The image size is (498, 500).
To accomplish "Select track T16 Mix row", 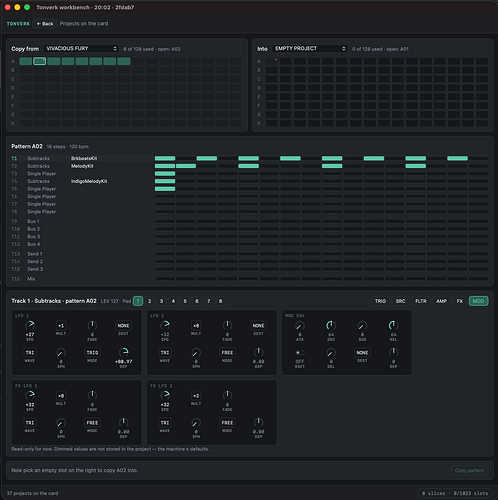I will 250,279.
